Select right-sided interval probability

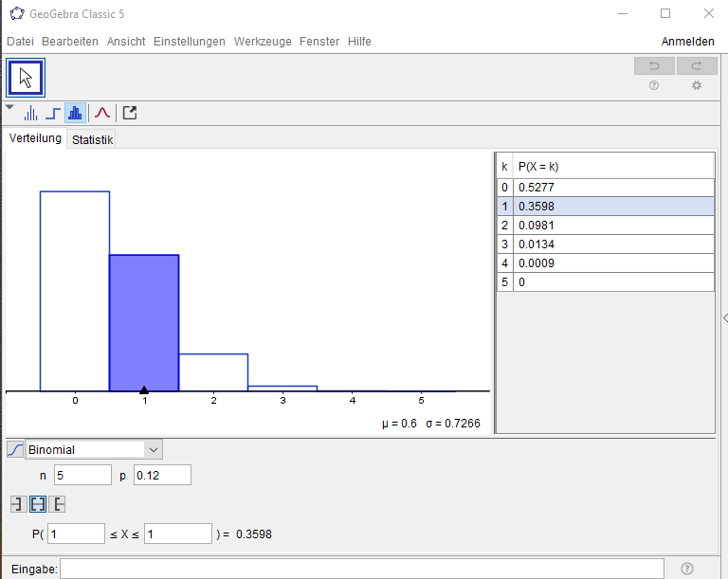pyautogui.click(x=57, y=504)
